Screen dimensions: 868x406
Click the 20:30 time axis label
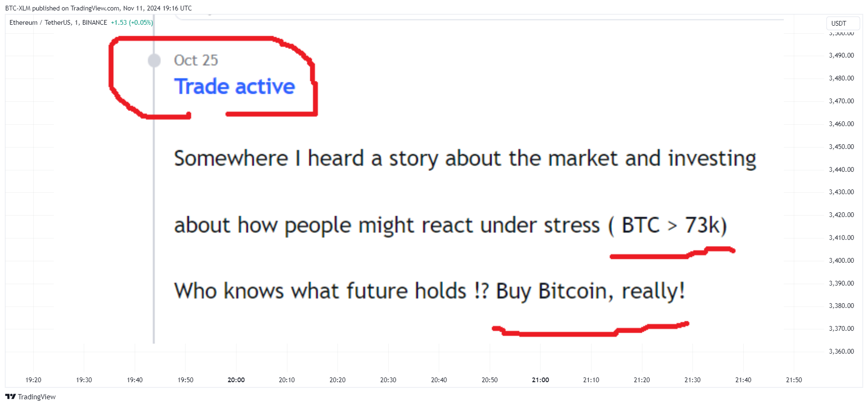(388, 380)
